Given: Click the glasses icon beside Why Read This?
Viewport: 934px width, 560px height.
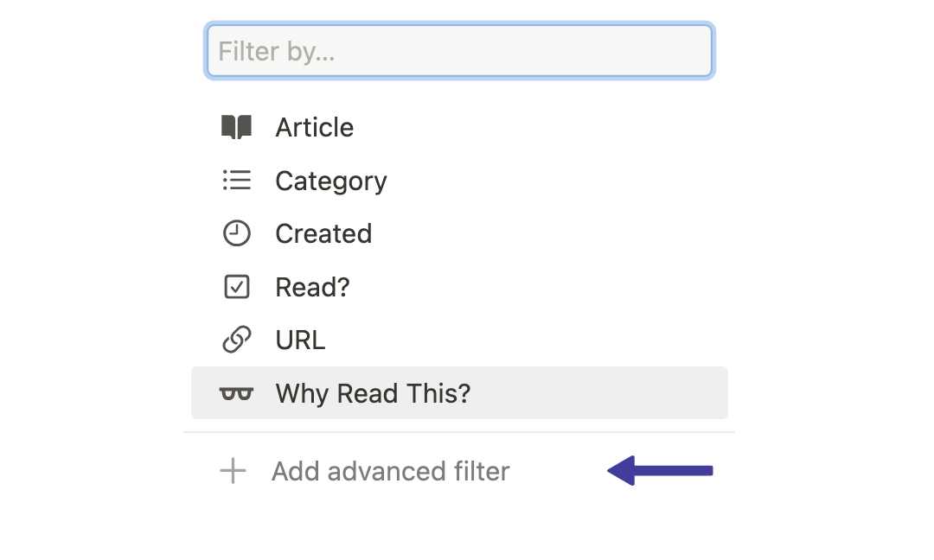Looking at the screenshot, I should [235, 393].
